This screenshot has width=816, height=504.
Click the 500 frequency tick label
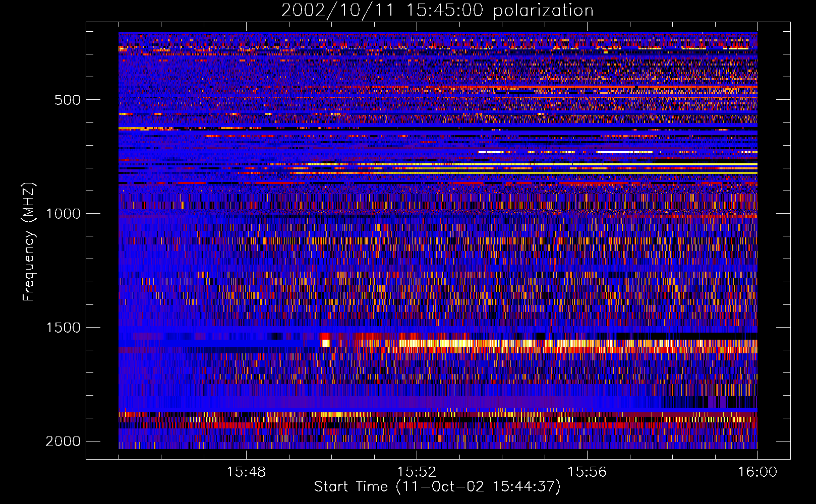[x=68, y=100]
